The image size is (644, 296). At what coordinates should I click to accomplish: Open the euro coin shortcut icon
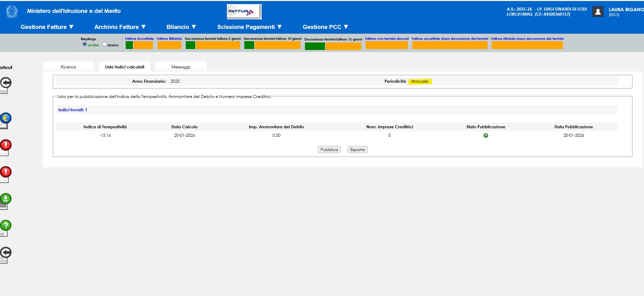click(x=5, y=118)
